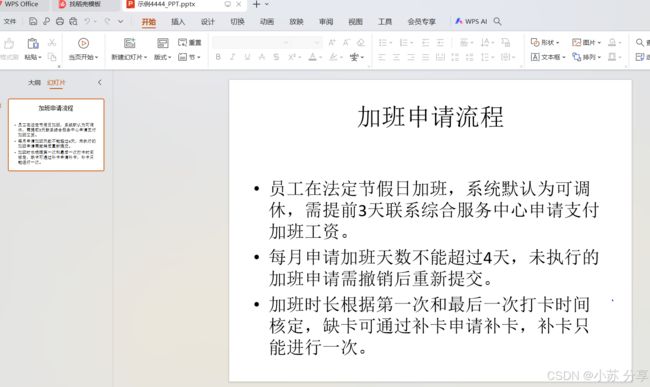Switch to the 切换 (Transitions) ribbon tab
Viewport: 650px width, 387px height.
click(x=237, y=22)
